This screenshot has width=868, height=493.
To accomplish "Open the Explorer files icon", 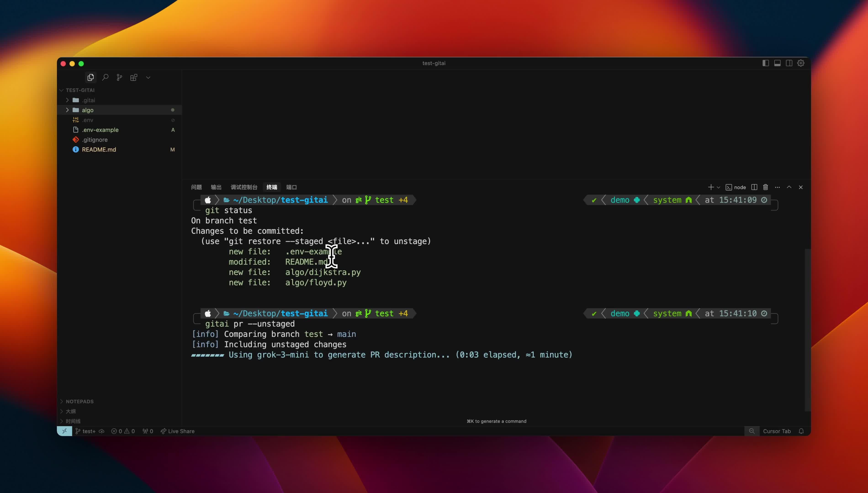I will 90,78.
